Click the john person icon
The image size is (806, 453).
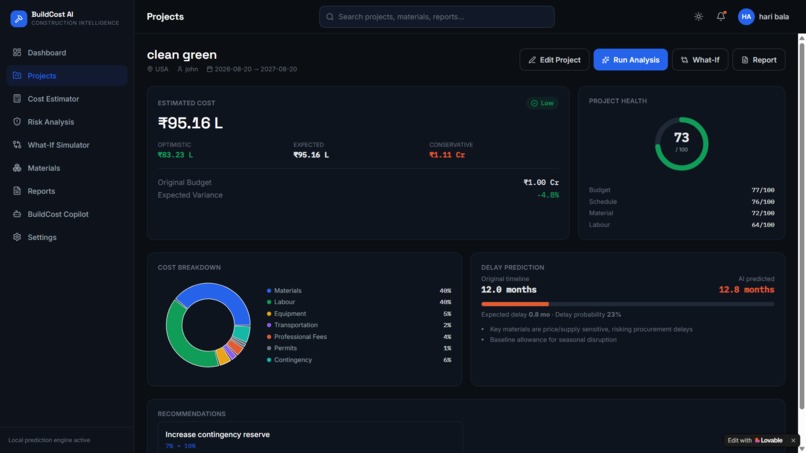180,69
